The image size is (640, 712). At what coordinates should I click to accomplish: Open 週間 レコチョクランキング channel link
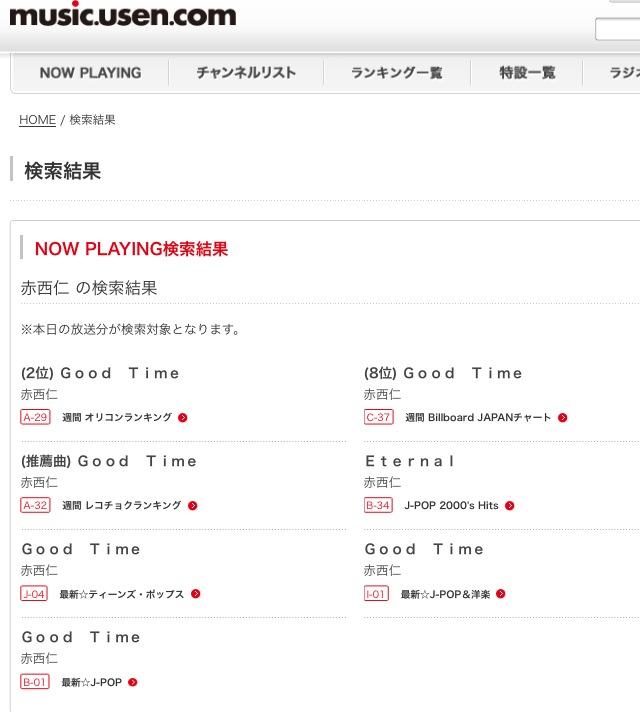click(x=122, y=505)
